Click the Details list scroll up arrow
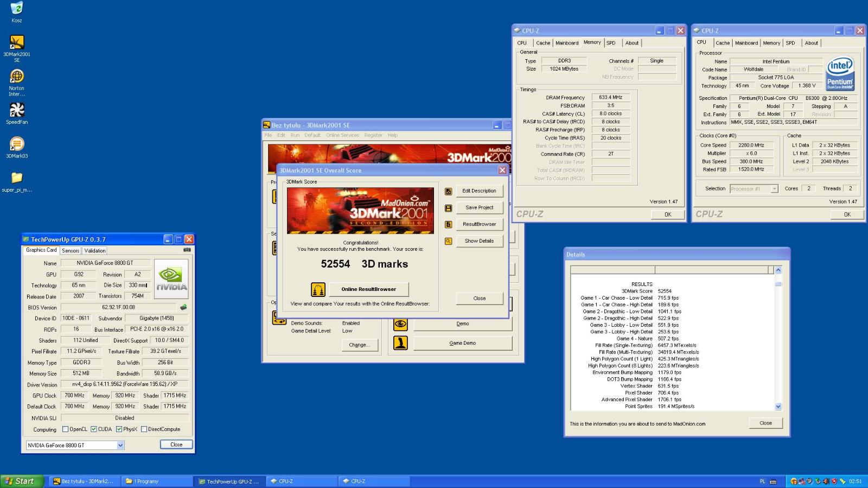Image resolution: width=868 pixels, height=488 pixels. tap(778, 270)
